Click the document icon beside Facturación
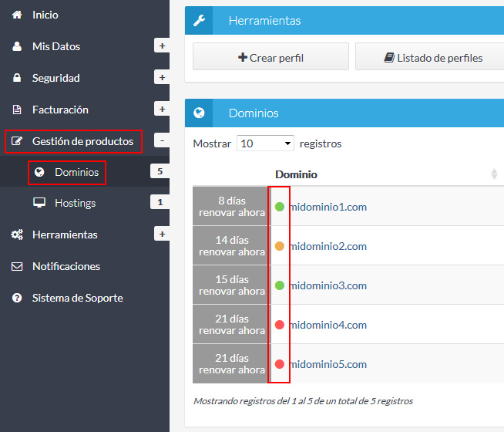The height and width of the screenshot is (432, 504). pyautogui.click(x=17, y=110)
